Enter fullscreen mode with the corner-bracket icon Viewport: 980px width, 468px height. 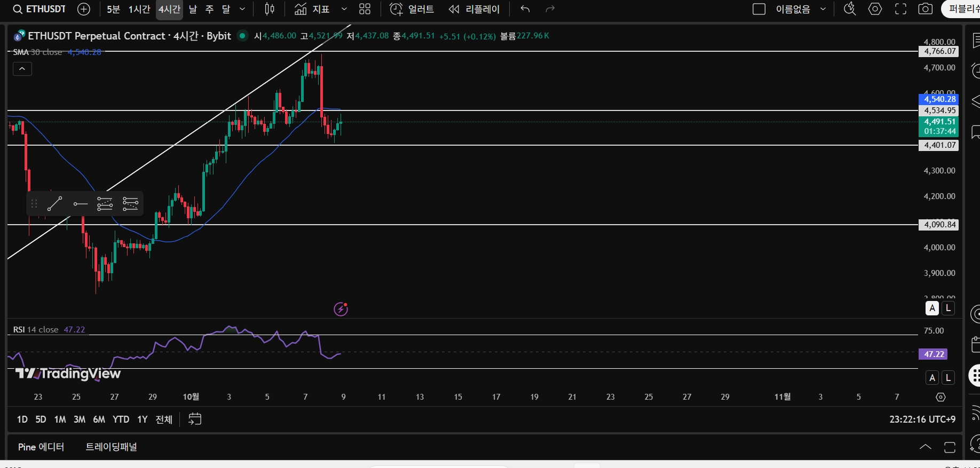(900, 9)
